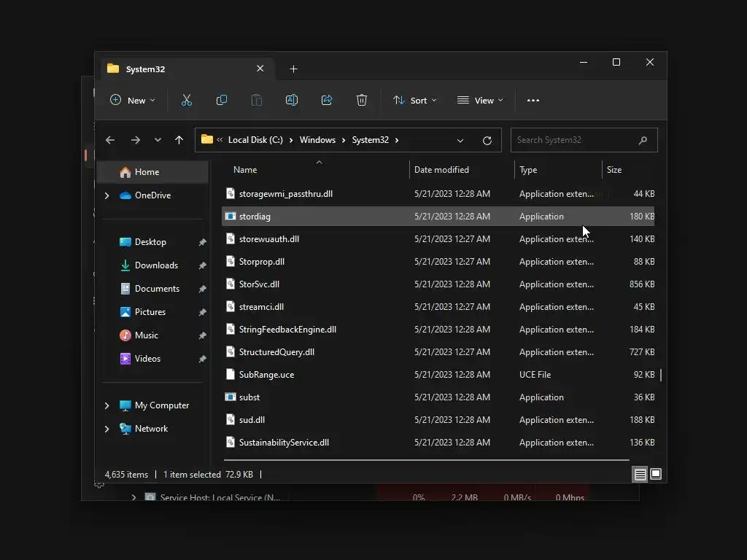Unpin Videos using its pin icon
The width and height of the screenshot is (747, 560).
tap(202, 359)
